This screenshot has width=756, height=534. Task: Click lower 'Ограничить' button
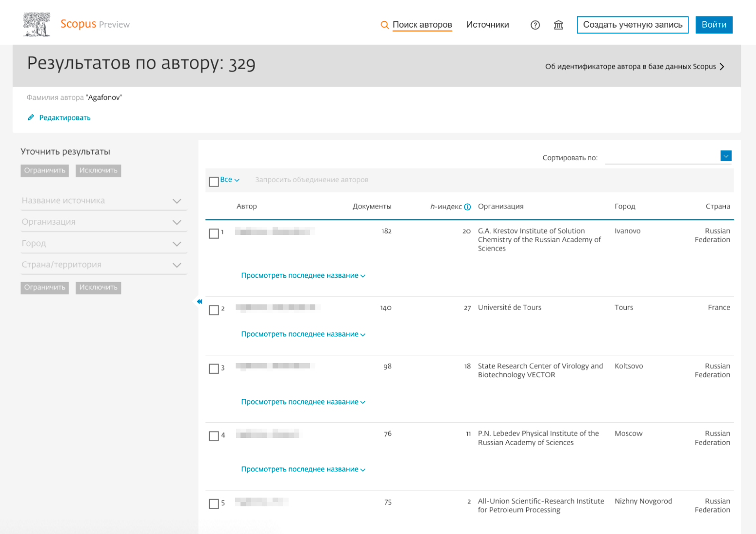pyautogui.click(x=45, y=287)
